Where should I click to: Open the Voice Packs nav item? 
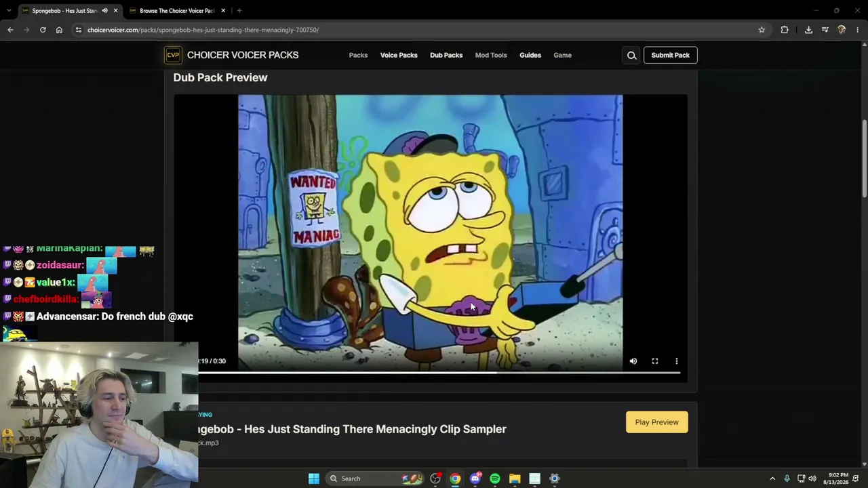399,56
